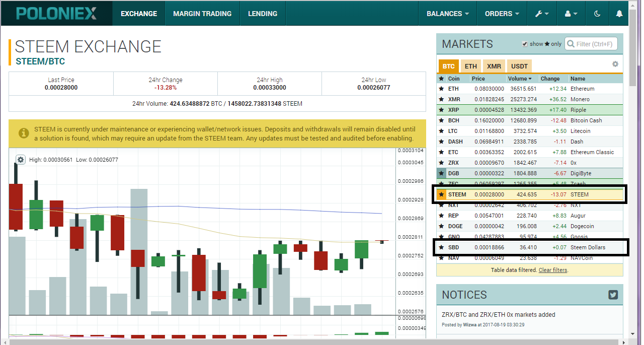Switch to XMR markets tab
The height and width of the screenshot is (345, 644).
[494, 66]
